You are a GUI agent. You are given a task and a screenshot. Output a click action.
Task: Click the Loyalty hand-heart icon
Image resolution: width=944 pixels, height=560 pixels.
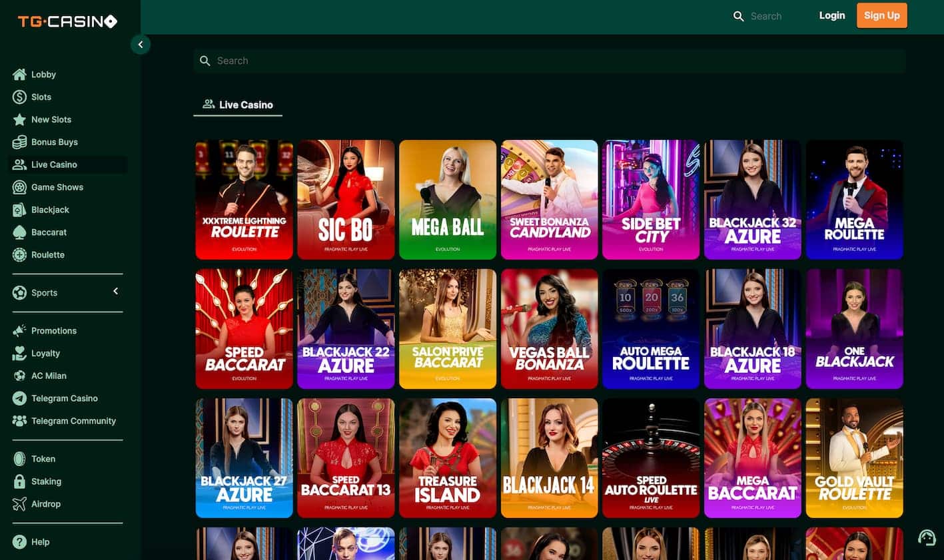point(19,354)
